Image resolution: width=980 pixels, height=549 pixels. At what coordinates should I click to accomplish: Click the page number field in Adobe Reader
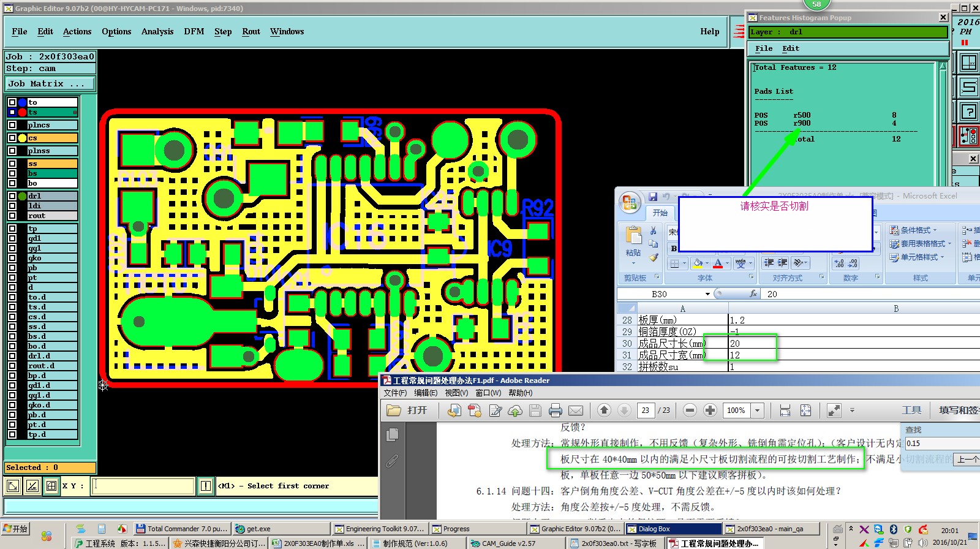coord(645,411)
